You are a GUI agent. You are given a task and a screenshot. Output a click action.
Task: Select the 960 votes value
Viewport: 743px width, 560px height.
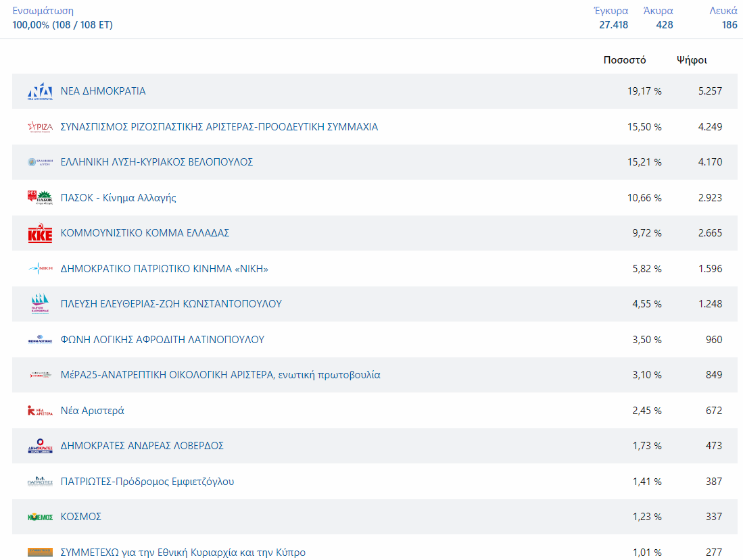[714, 340]
